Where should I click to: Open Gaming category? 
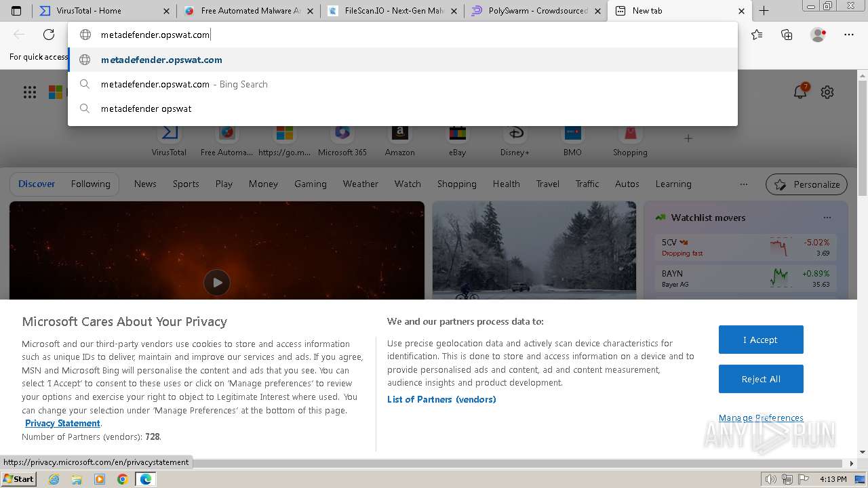[x=311, y=184]
